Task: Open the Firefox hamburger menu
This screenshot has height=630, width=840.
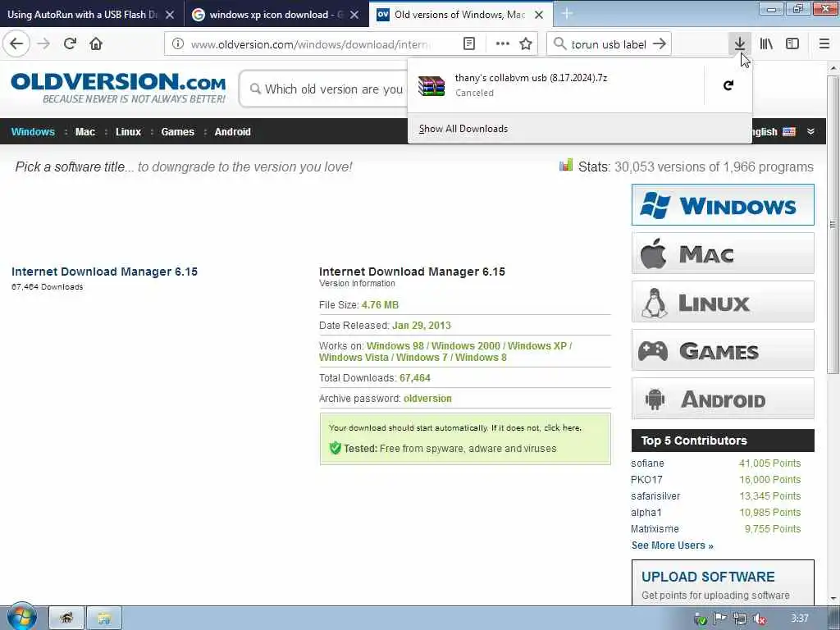Action: [824, 44]
